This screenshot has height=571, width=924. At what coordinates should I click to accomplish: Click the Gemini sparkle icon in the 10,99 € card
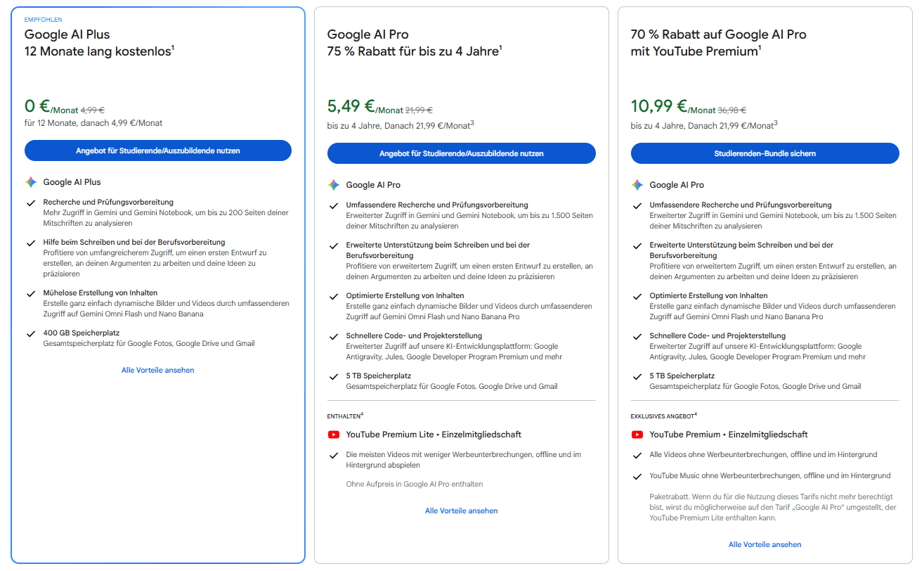tap(637, 185)
